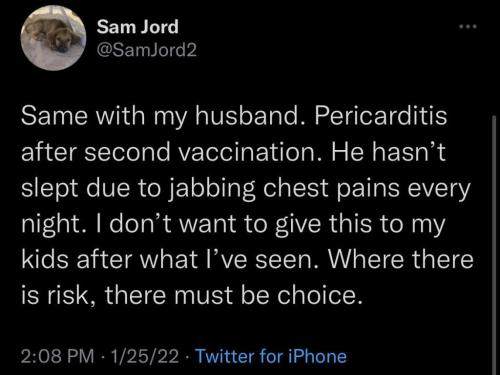Click the words 'Where there' in the tweet

coord(401,260)
